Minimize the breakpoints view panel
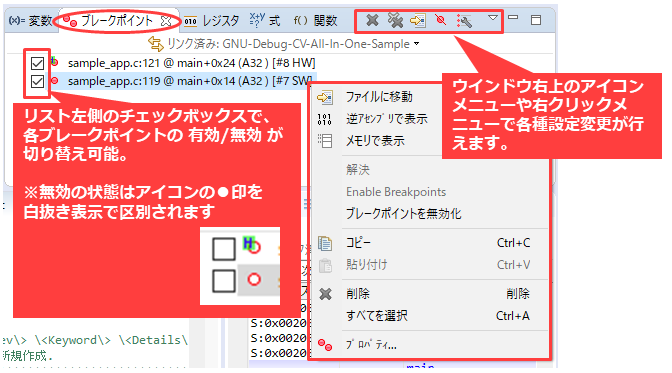The height and width of the screenshot is (373, 672). [513, 18]
